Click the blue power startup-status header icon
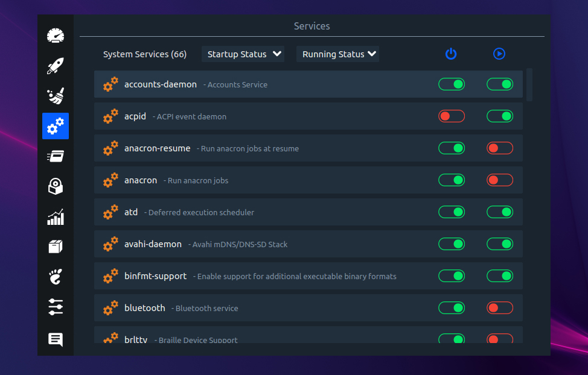 [x=451, y=54]
